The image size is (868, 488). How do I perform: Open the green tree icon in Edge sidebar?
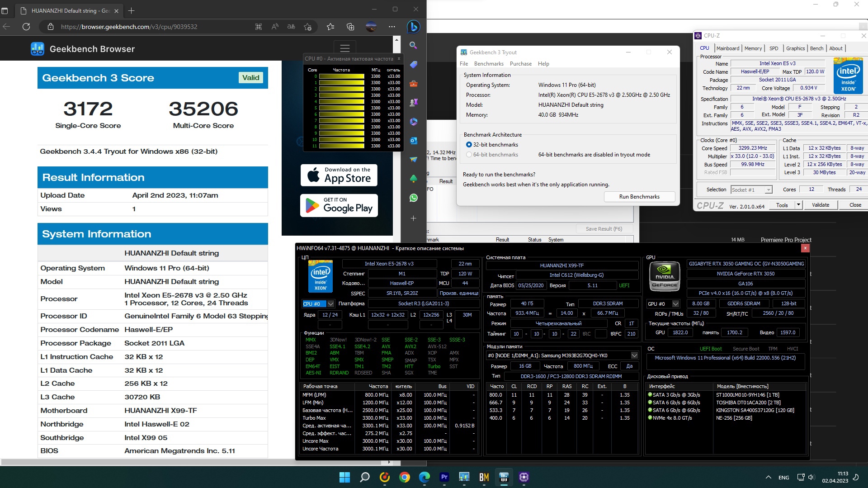(x=413, y=179)
